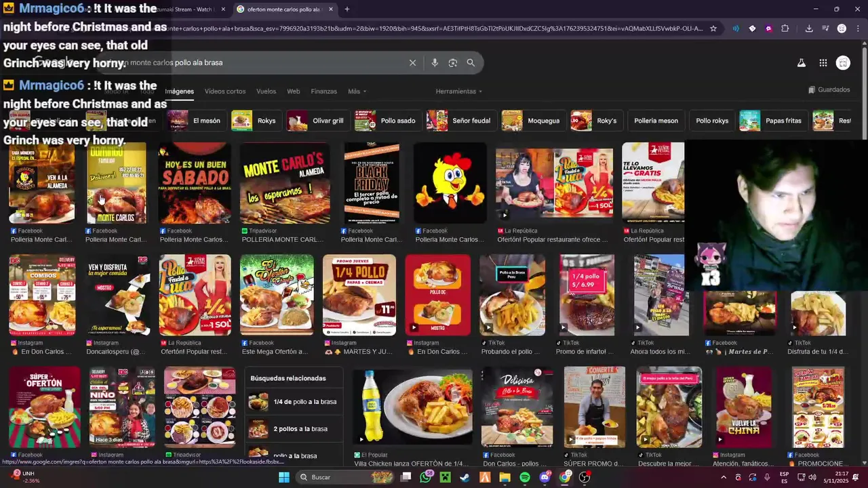Open Chrome three-dot menu
Image resolution: width=868 pixels, height=488 pixels.
pos(858,28)
